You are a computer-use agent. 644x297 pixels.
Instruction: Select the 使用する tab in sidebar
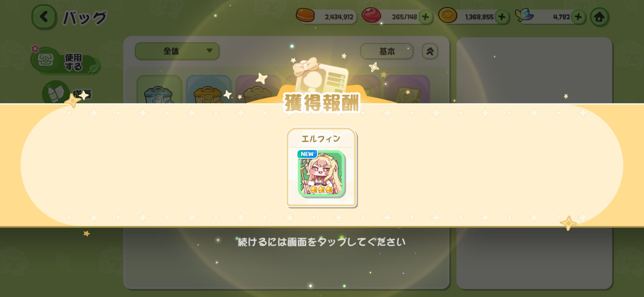(x=65, y=61)
